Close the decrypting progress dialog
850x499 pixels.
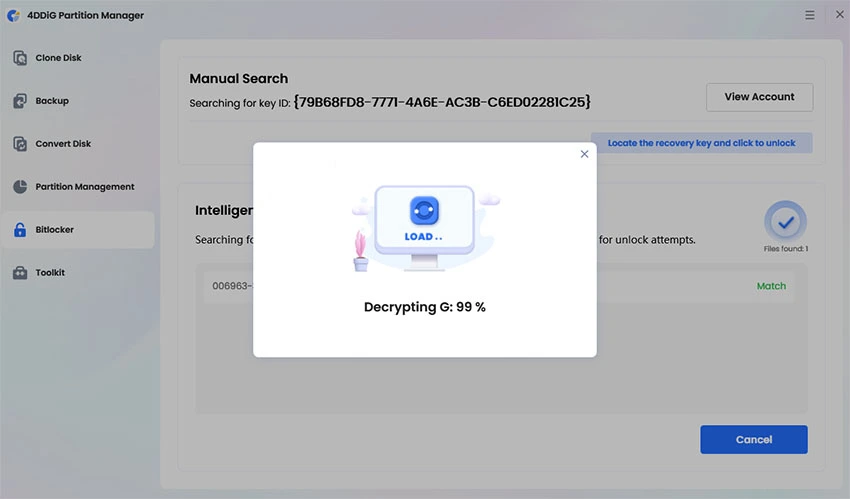(584, 154)
